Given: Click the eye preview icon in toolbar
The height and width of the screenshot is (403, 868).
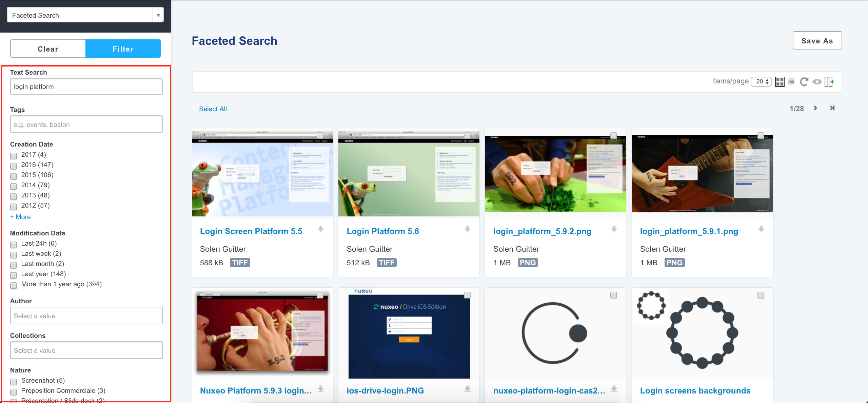Looking at the screenshot, I should pos(817,82).
